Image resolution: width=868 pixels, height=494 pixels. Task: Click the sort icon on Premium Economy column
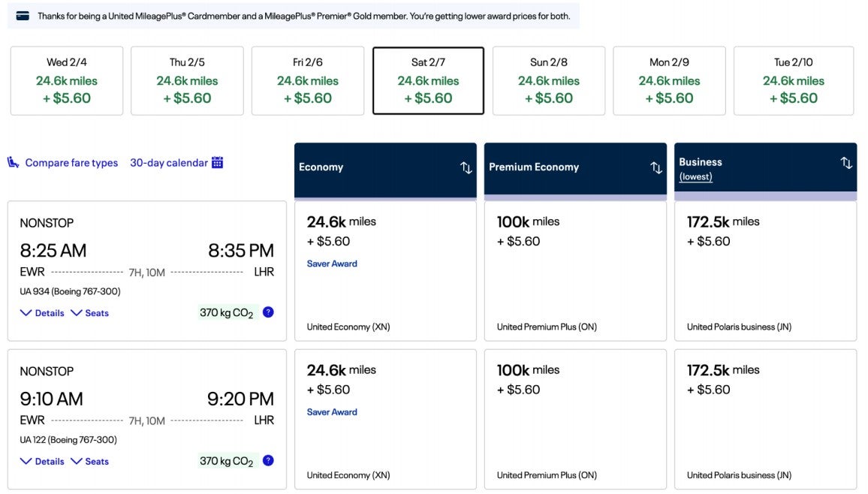coord(656,168)
